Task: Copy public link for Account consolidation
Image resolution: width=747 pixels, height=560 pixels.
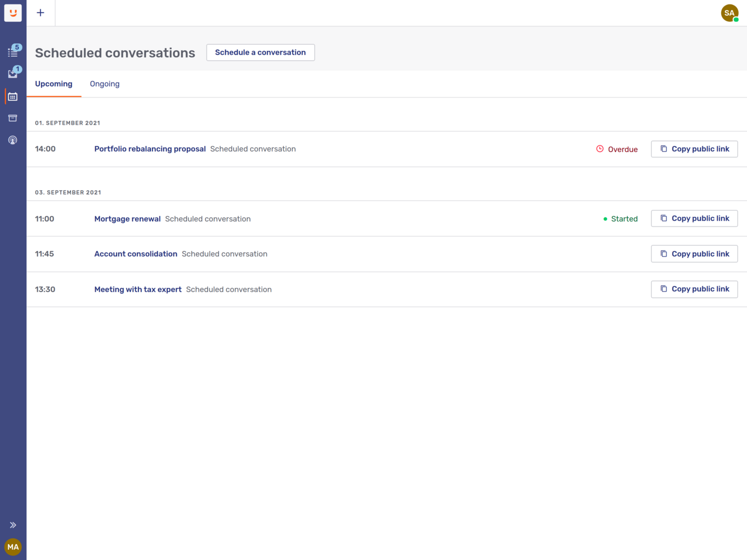Action: (x=694, y=253)
